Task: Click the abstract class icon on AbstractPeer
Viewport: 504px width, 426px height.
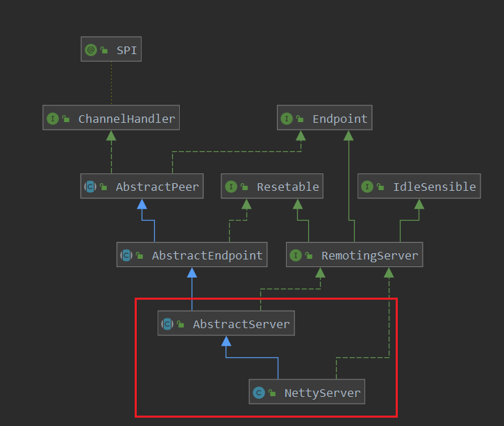Action: click(90, 187)
